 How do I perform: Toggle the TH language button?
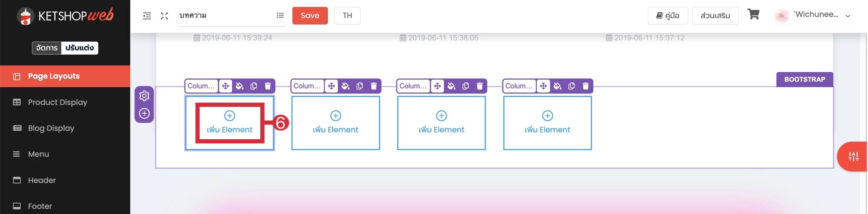click(x=347, y=15)
